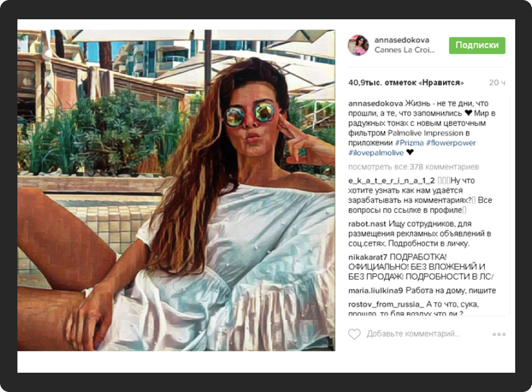Click the 40,9тыс. отметок «Нравится» count

(406, 83)
